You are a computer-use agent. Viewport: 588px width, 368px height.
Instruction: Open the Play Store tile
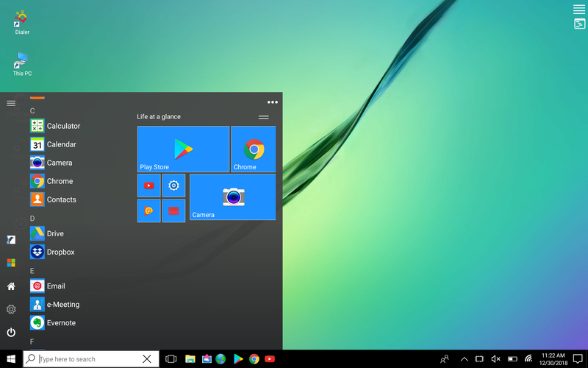pyautogui.click(x=183, y=149)
